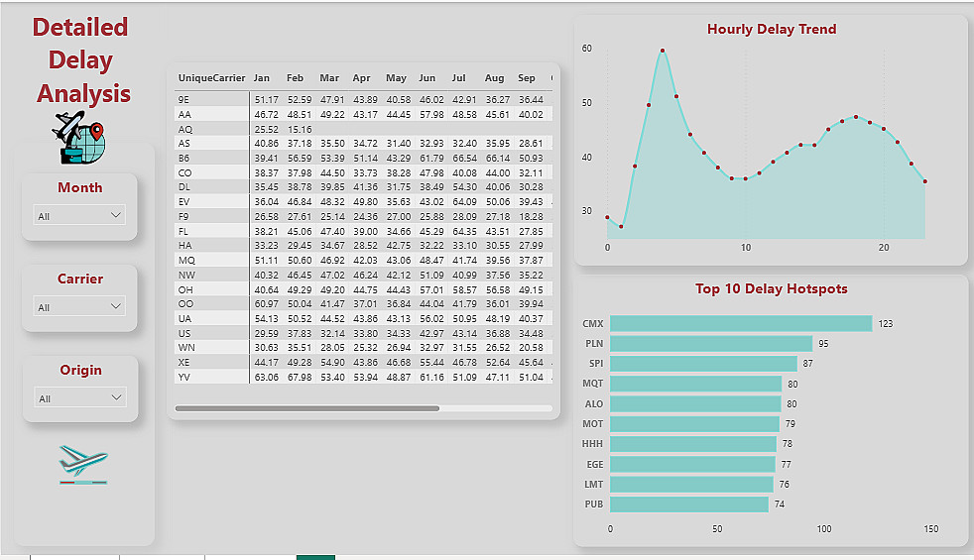974x560 pixels.
Task: Select carrier row EV
Action: tap(363, 202)
